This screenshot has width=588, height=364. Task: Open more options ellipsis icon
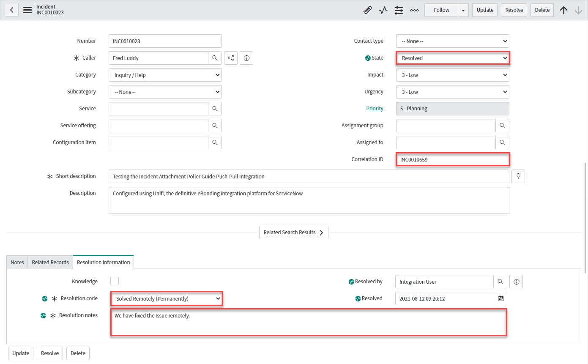[414, 10]
